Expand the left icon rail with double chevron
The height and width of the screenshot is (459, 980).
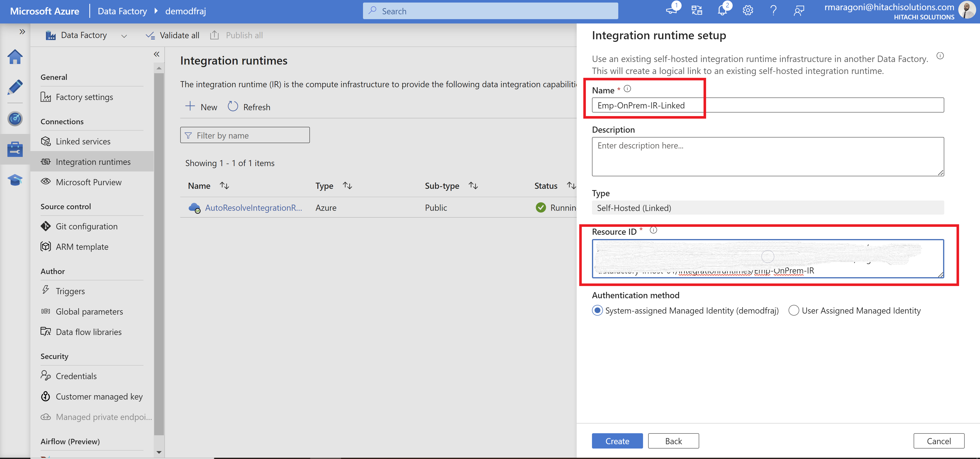tap(22, 32)
